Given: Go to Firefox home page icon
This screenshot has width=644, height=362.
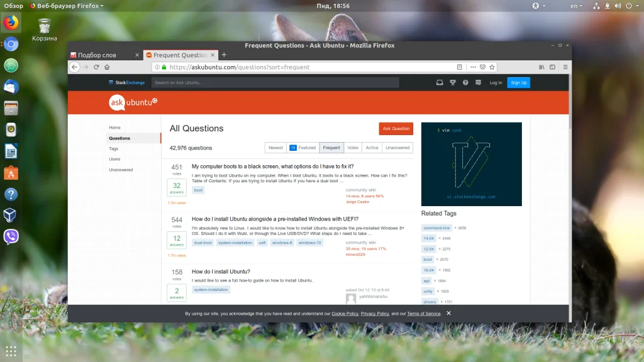Looking at the screenshot, I should 107,67.
